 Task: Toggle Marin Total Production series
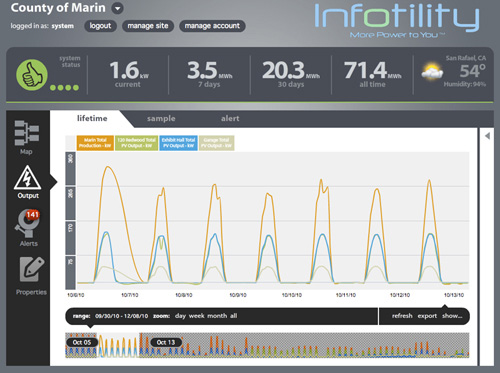pyautogui.click(x=95, y=143)
